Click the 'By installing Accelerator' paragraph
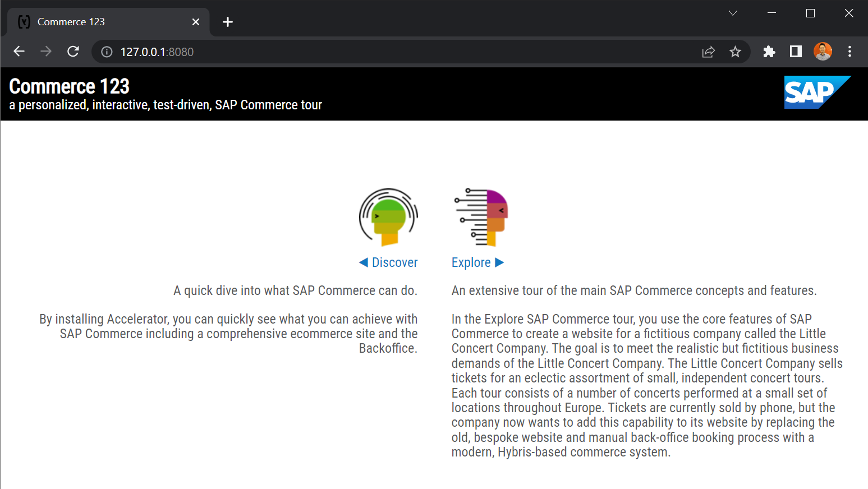 228,334
